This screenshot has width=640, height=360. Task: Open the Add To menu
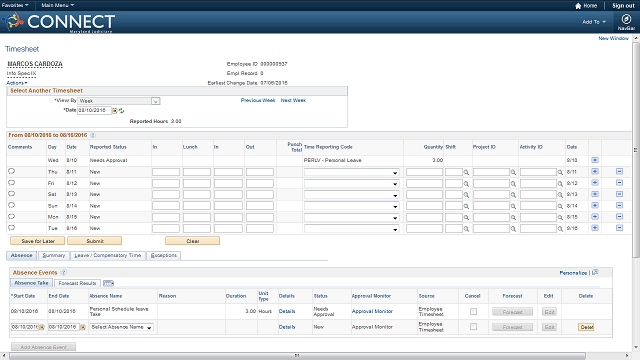click(x=594, y=22)
